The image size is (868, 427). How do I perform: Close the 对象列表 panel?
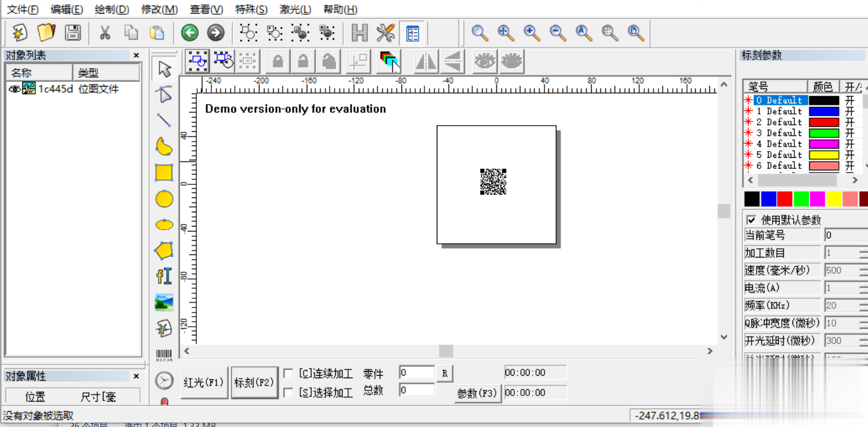[x=136, y=55]
